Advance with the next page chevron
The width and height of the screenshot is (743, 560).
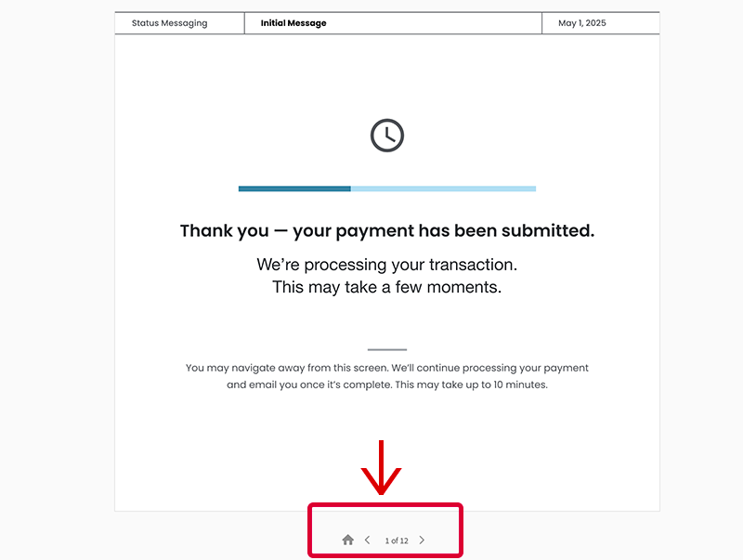[422, 540]
